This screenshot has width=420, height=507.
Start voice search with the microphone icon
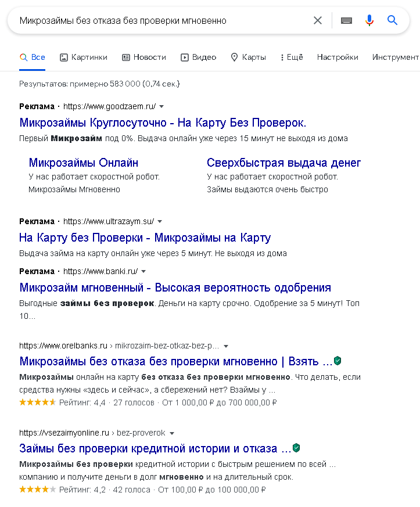tap(369, 20)
